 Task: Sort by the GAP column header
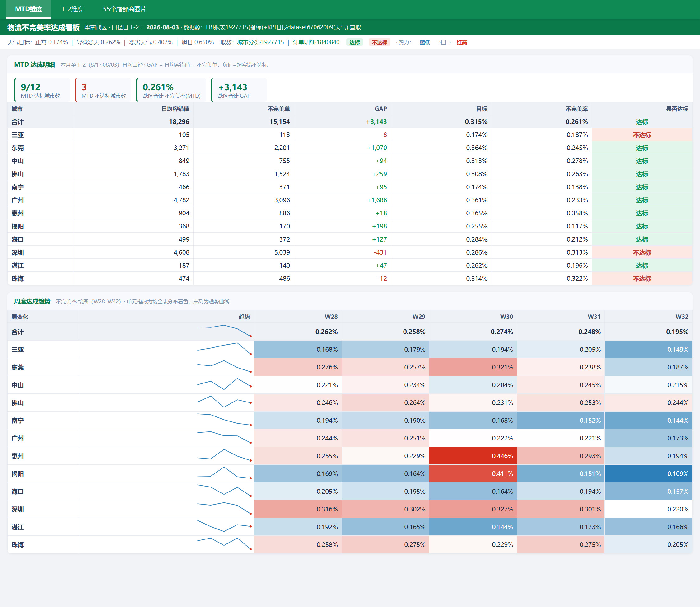tap(380, 109)
